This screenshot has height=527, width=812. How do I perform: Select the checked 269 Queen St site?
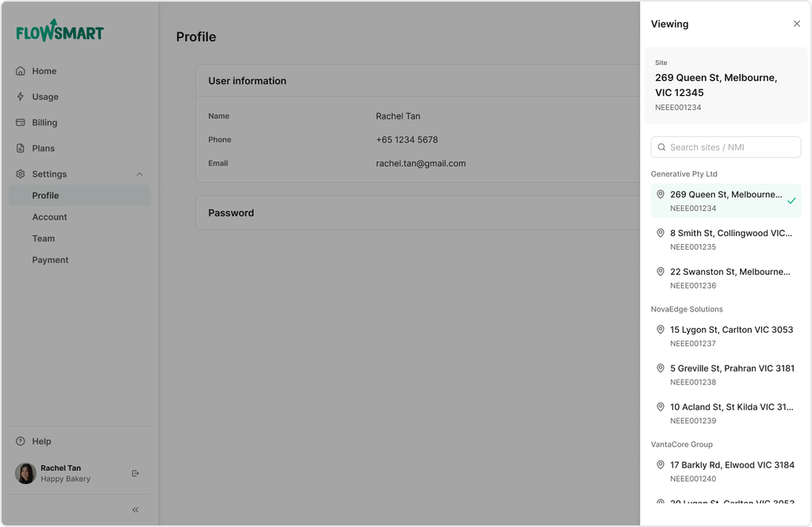click(726, 200)
